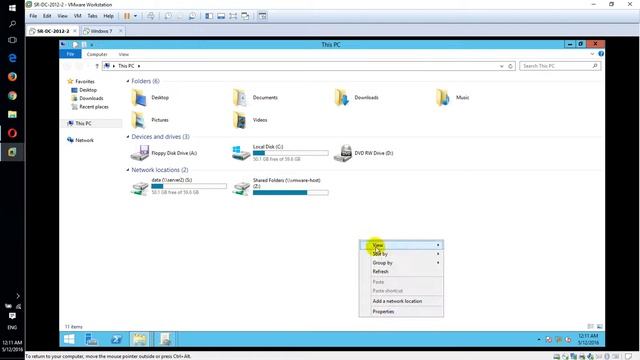Select the Pictures folder icon
Screen dimensions: 640x360
tap(138, 120)
